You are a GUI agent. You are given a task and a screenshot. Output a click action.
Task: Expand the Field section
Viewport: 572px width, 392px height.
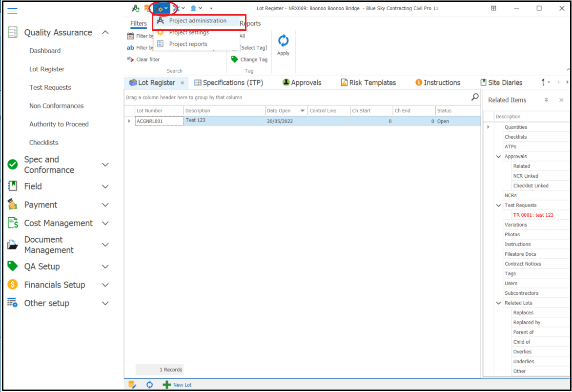[105, 186]
